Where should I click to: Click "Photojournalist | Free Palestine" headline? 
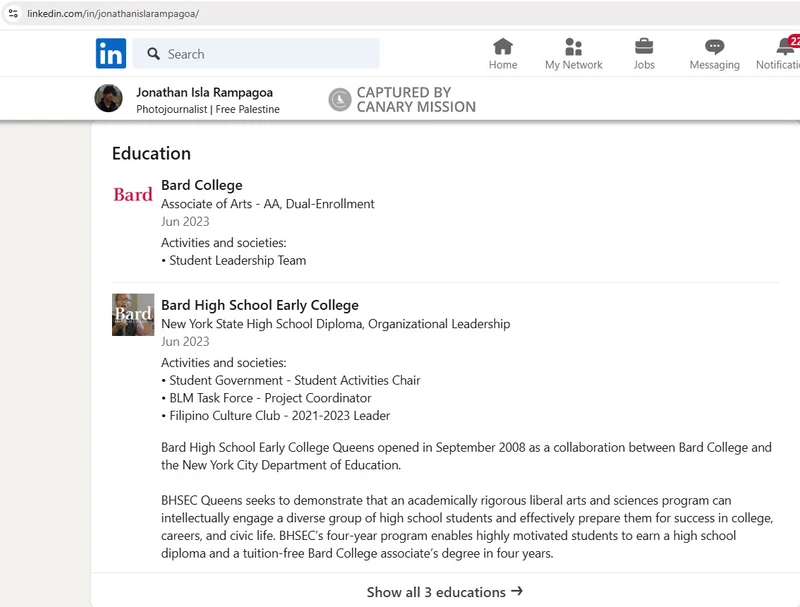(208, 109)
